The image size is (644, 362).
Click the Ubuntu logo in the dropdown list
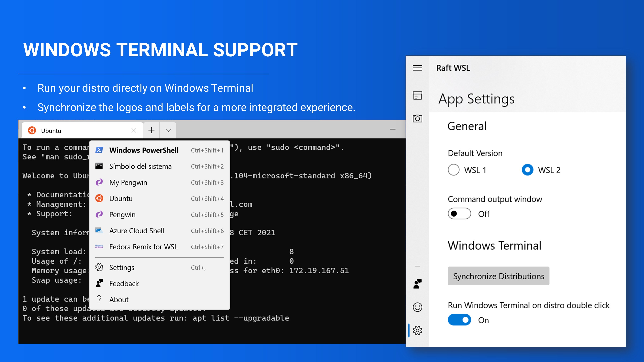(99, 198)
